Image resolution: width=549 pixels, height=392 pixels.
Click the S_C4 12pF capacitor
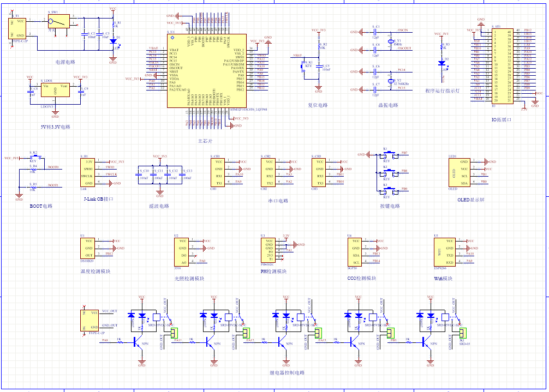375,50
